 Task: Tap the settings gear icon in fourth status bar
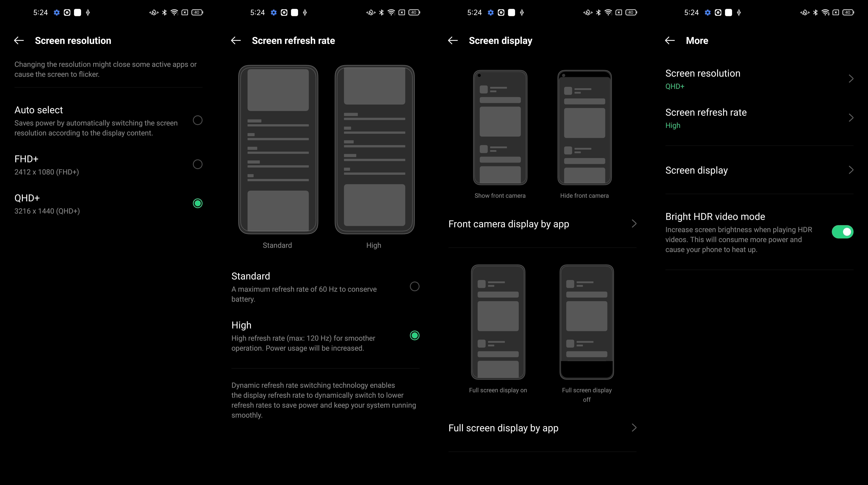[708, 13]
